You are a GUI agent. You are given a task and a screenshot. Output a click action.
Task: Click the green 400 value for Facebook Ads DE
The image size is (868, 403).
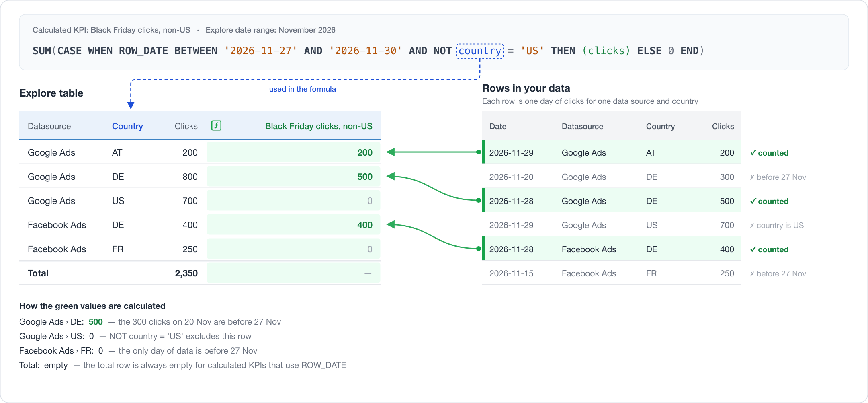365,225
